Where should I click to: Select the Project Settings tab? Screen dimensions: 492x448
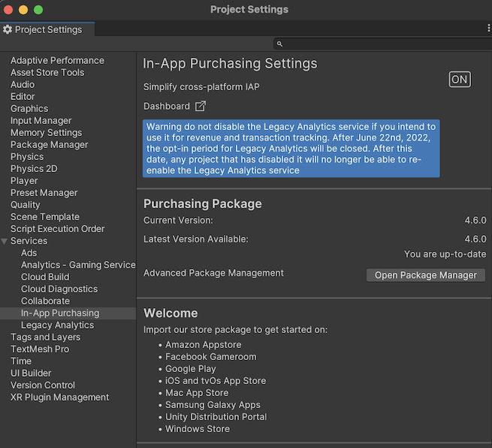point(47,29)
